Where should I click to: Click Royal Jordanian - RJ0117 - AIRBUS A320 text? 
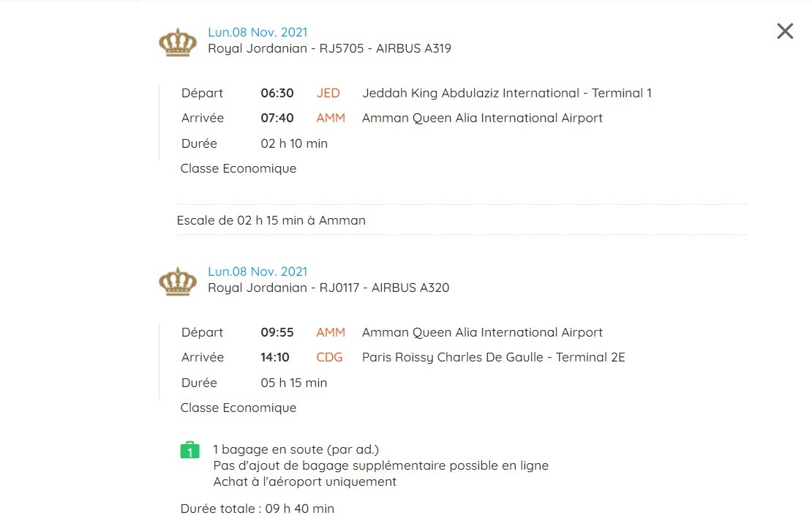[x=328, y=288]
